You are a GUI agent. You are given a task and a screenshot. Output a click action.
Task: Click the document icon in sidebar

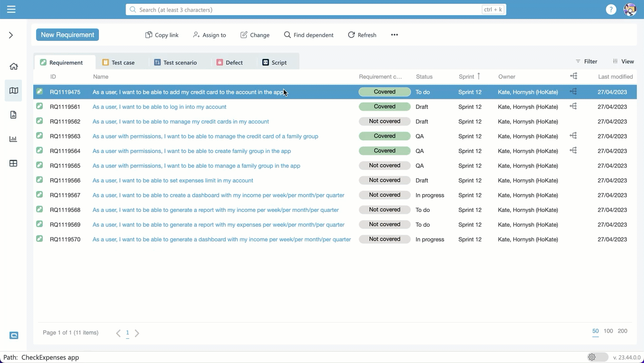[13, 115]
